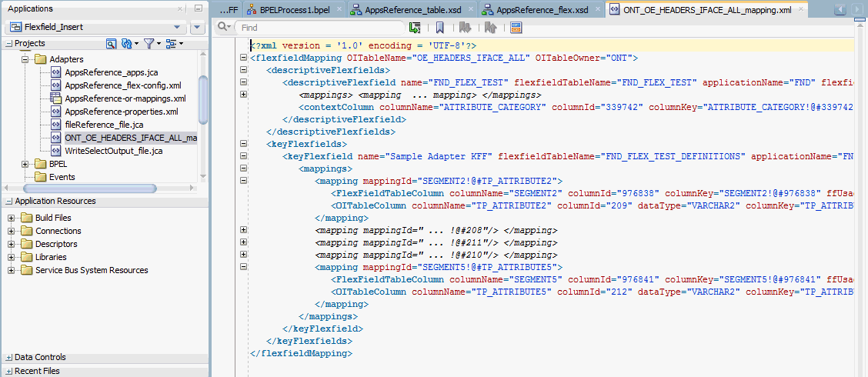Image resolution: width=868 pixels, height=377 pixels.
Task: Switch to the truncated ...FF tab
Action: pos(228,9)
